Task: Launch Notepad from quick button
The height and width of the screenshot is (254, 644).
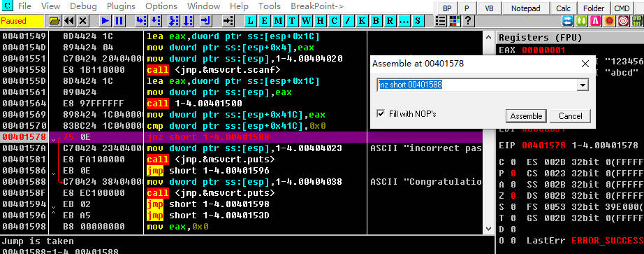Action: click(526, 8)
